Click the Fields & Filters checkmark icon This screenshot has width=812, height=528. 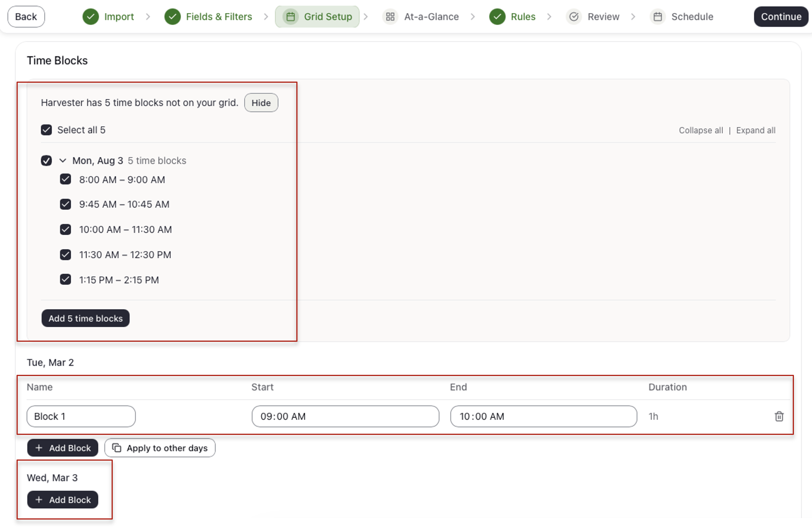tap(172, 17)
